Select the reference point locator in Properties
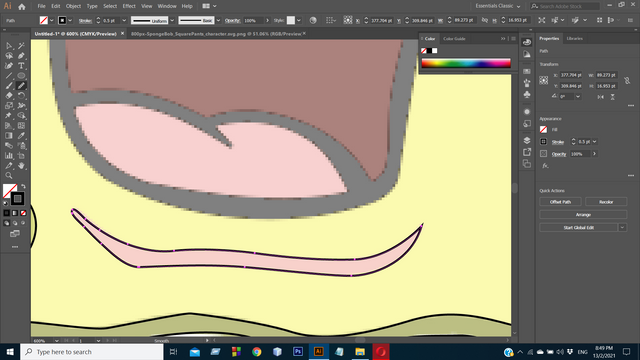The height and width of the screenshot is (360, 640). 544,80
